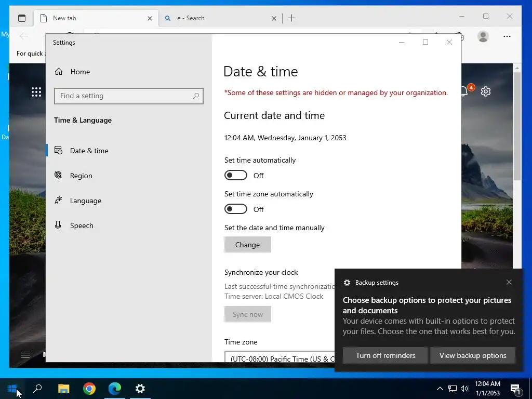The height and width of the screenshot is (399, 532).
Task: Open File Explorer from taskbar
Action: click(63, 389)
